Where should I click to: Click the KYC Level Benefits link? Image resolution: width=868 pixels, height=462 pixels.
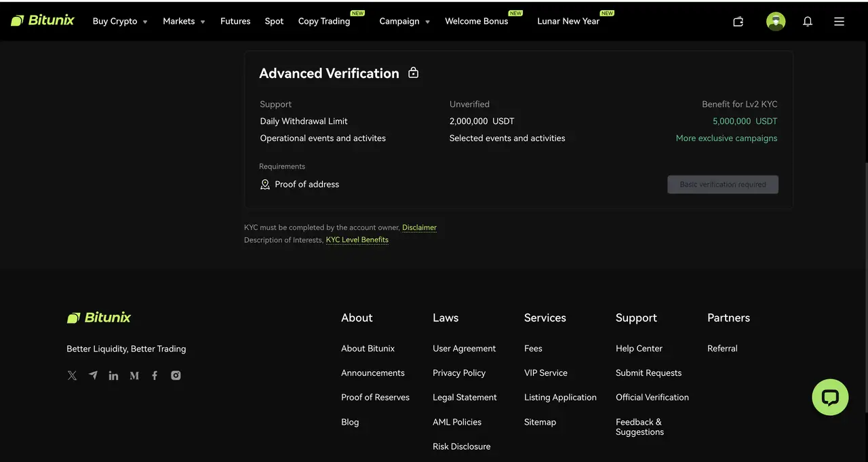click(x=357, y=239)
